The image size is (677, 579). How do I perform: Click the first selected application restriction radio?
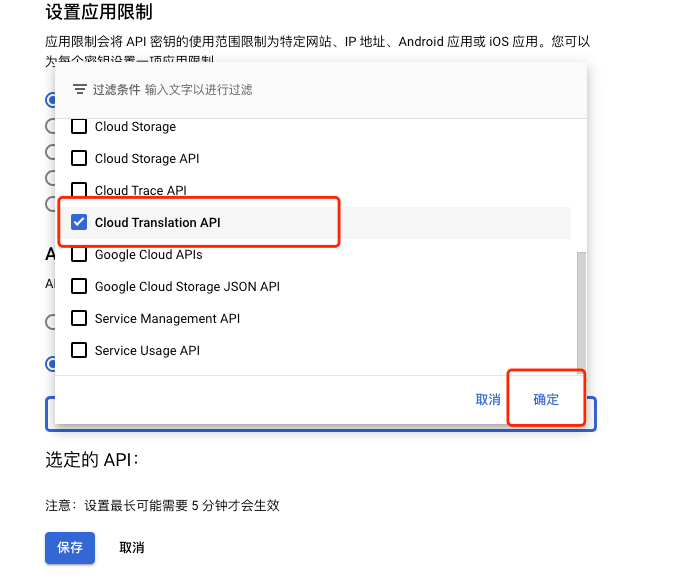51,100
